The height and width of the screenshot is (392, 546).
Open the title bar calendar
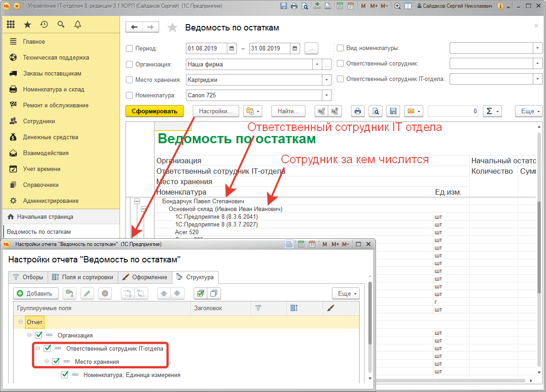(351, 6)
